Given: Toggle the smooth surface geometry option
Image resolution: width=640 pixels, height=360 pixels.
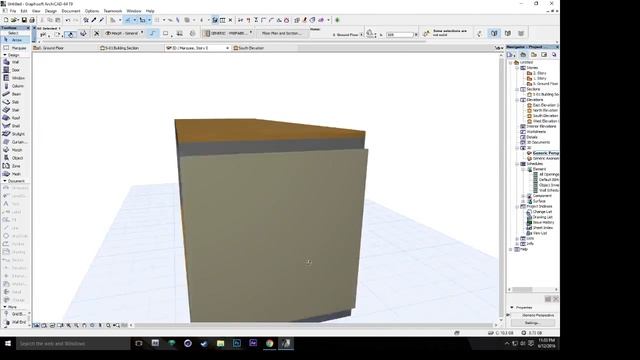Looking at the screenshot, I should point(153,33).
